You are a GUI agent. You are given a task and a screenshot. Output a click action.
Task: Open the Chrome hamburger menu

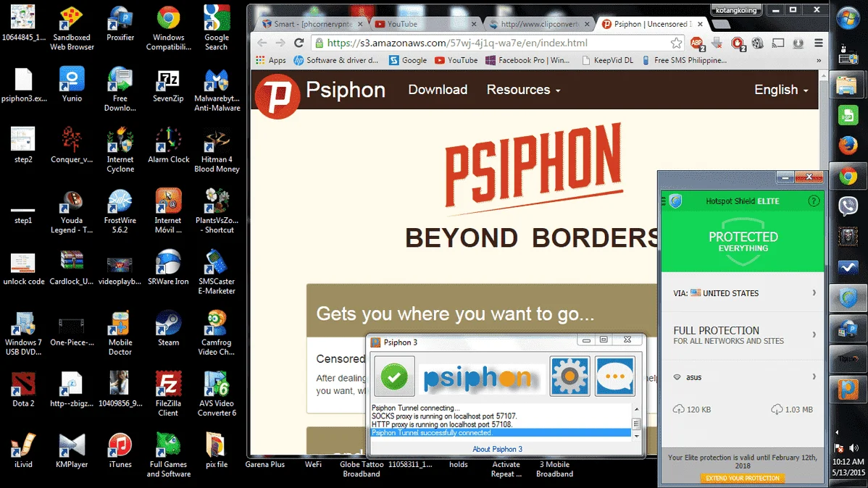818,43
